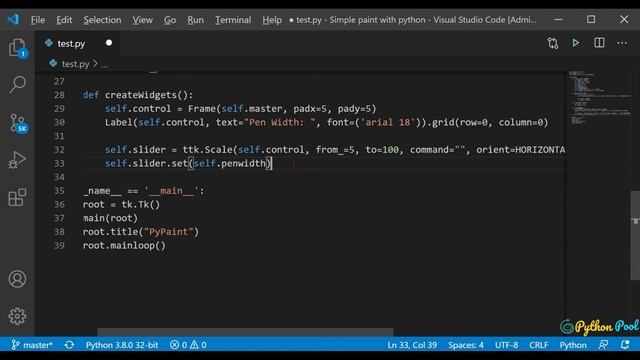Open the Run menu
The image size is (640, 360).
click(195, 20)
